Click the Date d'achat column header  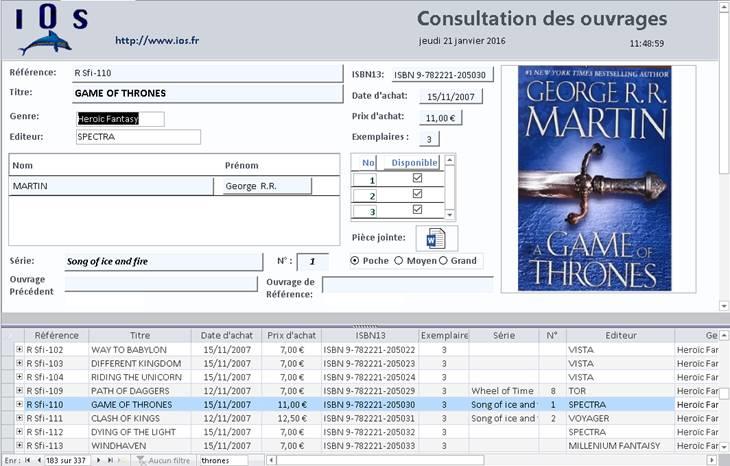(x=226, y=335)
